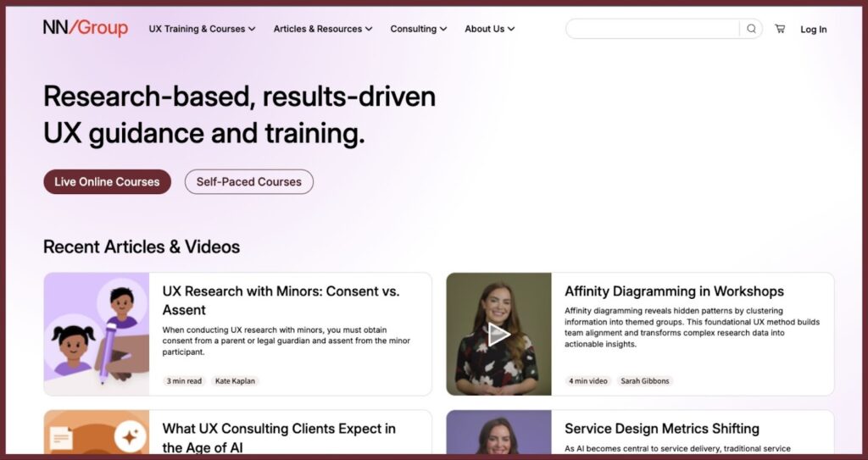
Task: Expand the Articles & Resources dropdown
Action: point(323,29)
